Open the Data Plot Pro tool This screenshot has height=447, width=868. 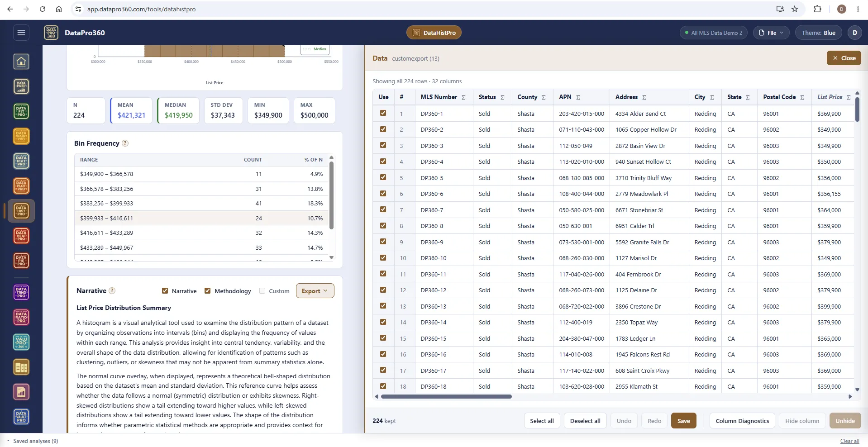[21, 186]
